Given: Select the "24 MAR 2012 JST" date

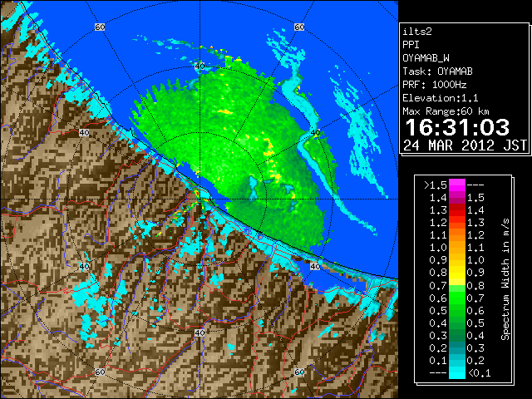Looking at the screenshot, I should click(465, 145).
